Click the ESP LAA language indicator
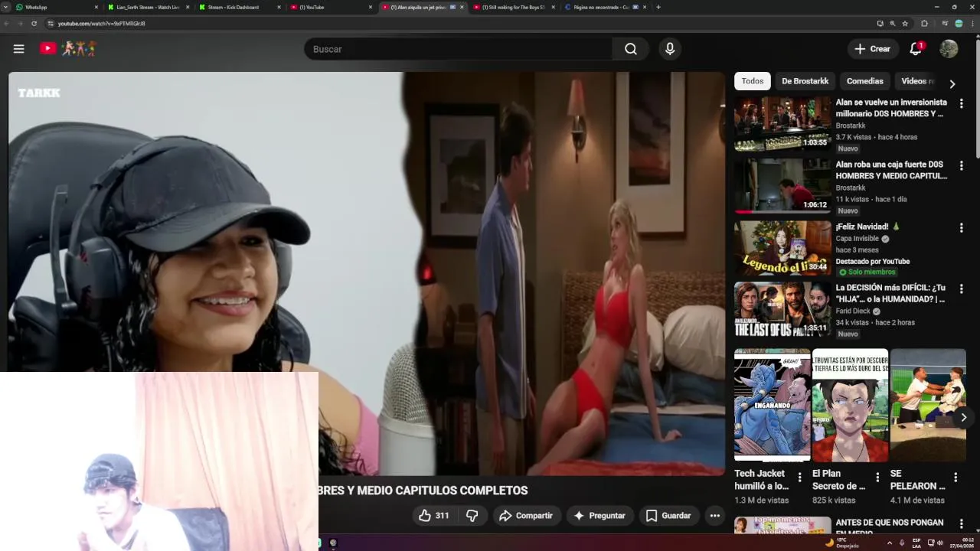 point(916,543)
